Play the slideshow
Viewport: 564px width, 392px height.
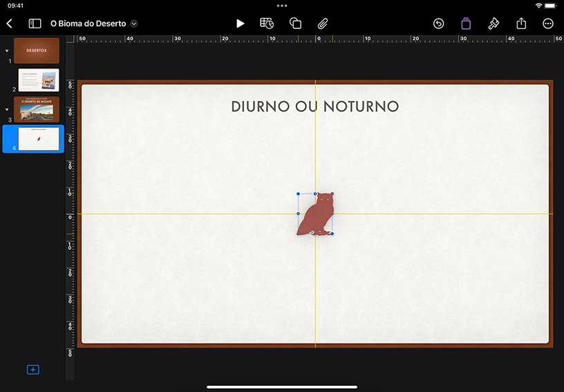(240, 24)
